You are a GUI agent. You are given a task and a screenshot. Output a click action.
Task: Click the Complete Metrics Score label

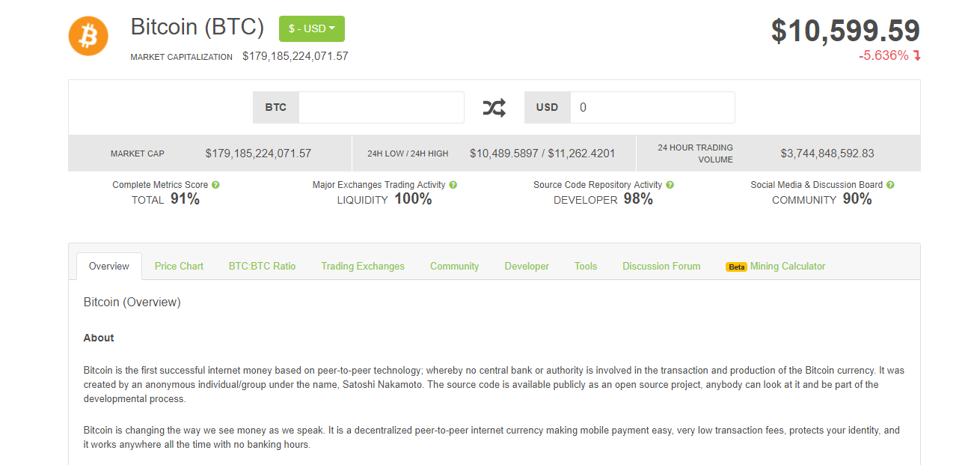tap(160, 185)
